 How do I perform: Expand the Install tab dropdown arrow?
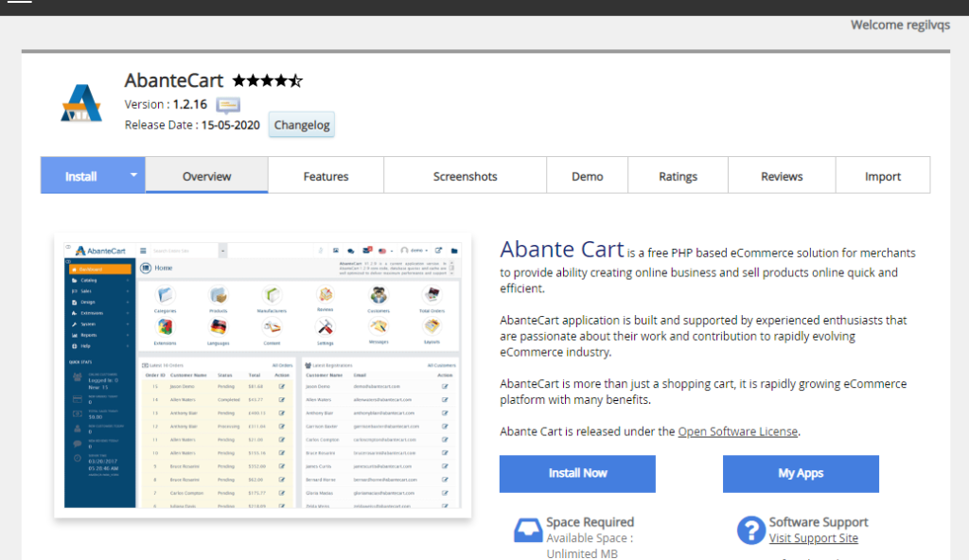click(x=133, y=175)
